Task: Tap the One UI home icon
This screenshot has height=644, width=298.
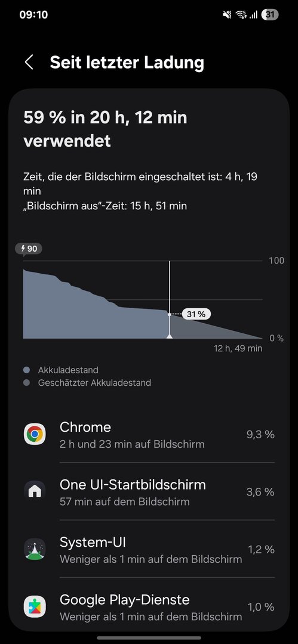Action: [x=35, y=491]
